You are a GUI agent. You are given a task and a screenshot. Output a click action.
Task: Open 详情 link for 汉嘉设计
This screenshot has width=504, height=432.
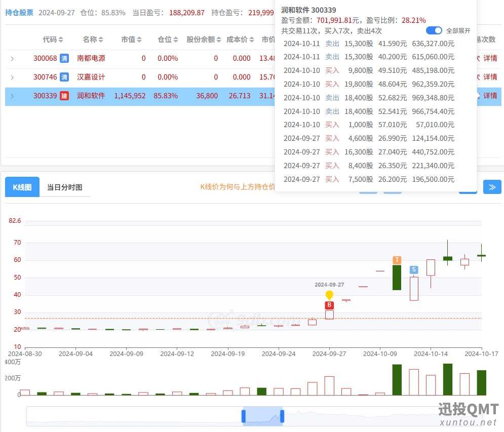490,77
